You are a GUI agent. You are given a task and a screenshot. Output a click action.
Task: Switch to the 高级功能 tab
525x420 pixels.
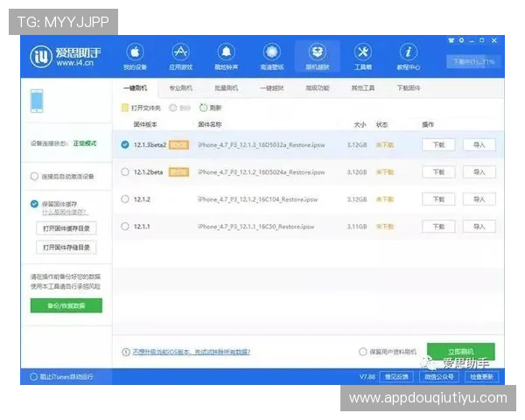(x=318, y=87)
